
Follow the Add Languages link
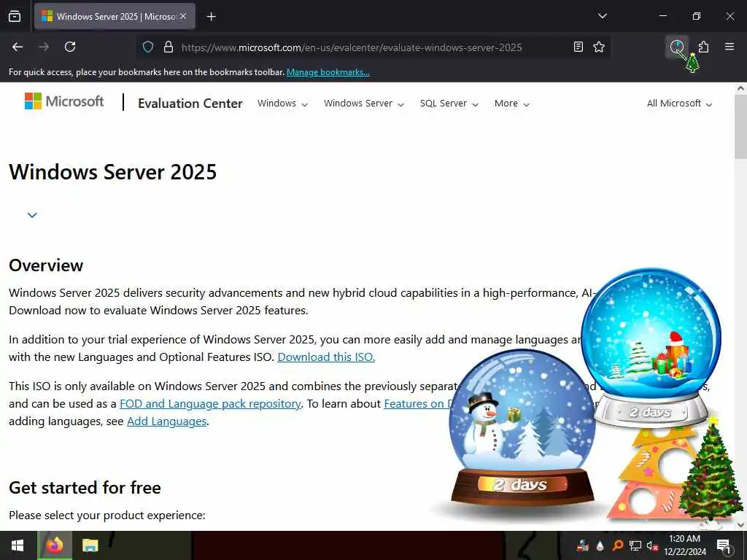click(x=167, y=421)
